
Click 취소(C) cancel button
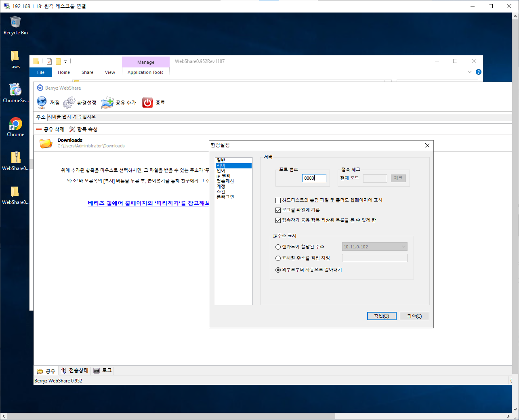(x=414, y=316)
